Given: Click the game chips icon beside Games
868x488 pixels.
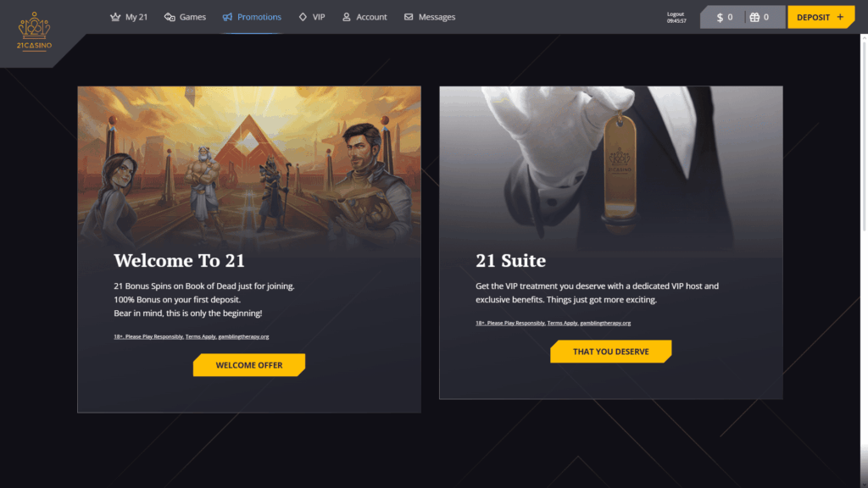Looking at the screenshot, I should click(x=170, y=17).
